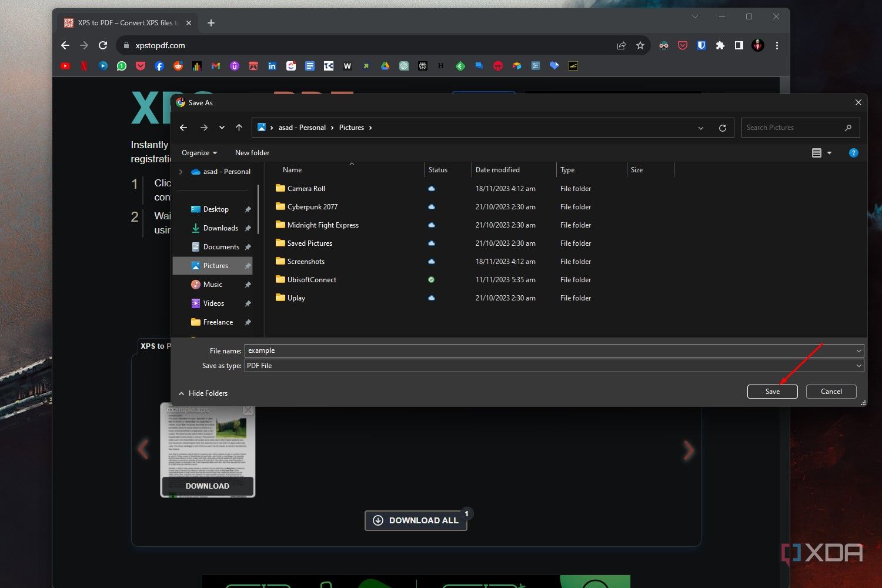Open the Bitwarden extension
Screen dimensions: 882x588
pyautogui.click(x=701, y=45)
